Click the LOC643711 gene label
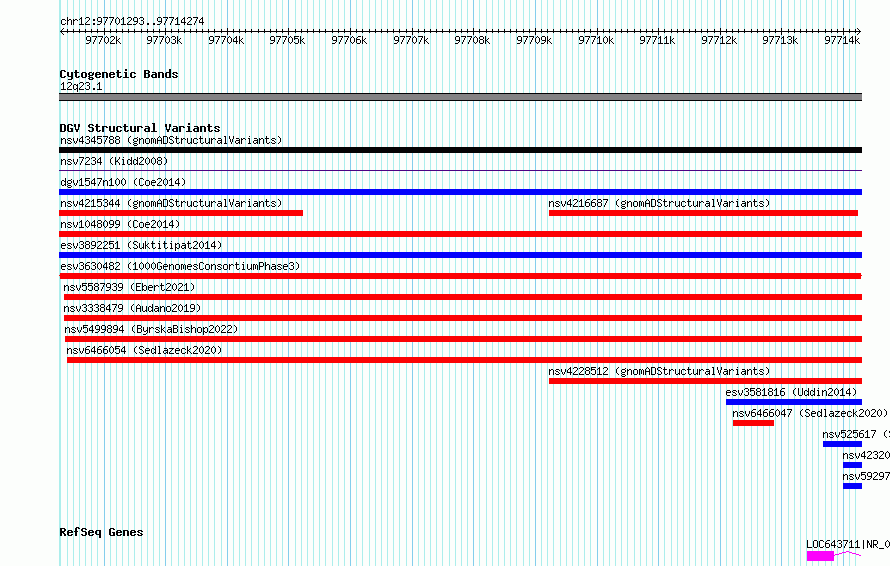Image resolution: width=890 pixels, height=566 pixels. (x=847, y=544)
